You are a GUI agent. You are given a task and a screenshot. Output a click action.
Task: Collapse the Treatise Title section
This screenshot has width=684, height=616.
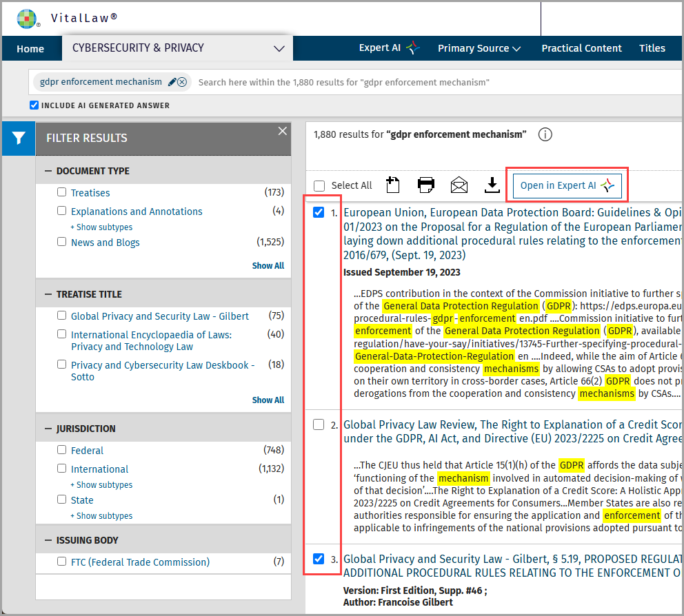(48, 294)
